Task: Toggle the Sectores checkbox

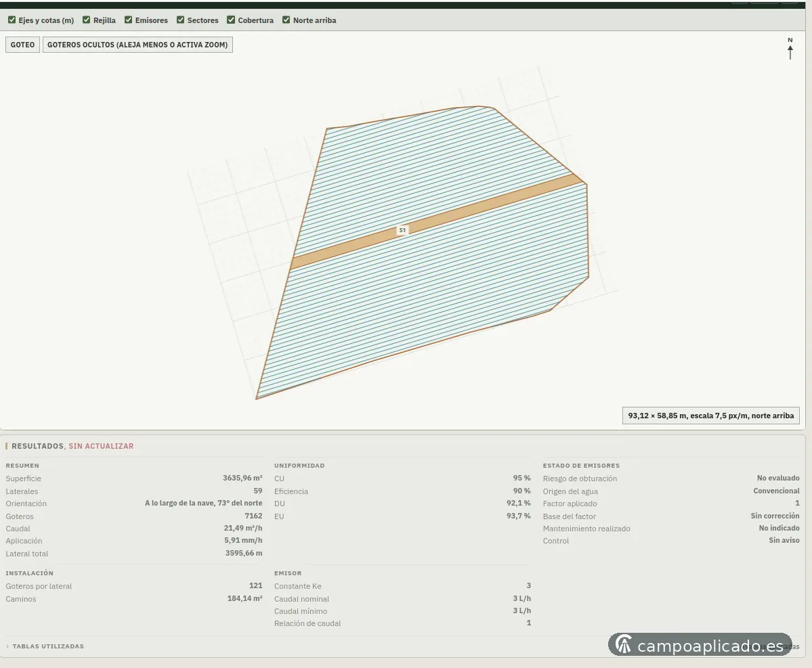Action: 180,20
